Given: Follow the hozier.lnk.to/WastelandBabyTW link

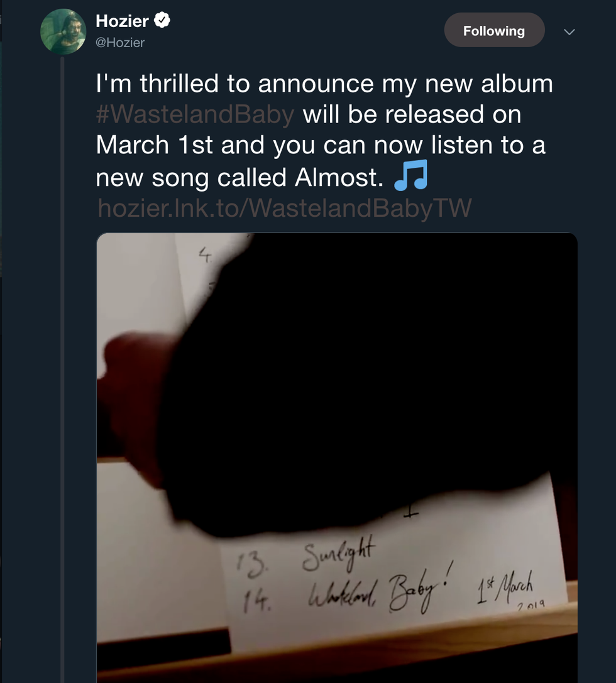Looking at the screenshot, I should click(x=284, y=207).
